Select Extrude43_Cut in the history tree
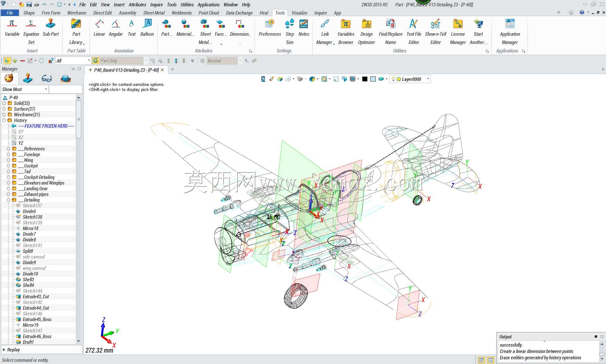Viewport: 606px width, 364px height. click(36, 297)
